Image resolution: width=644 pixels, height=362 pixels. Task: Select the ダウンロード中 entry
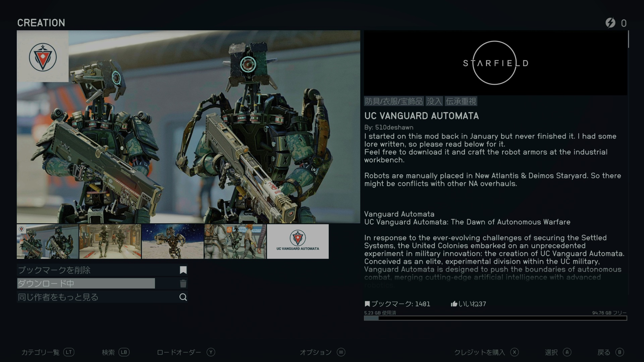[x=102, y=284]
